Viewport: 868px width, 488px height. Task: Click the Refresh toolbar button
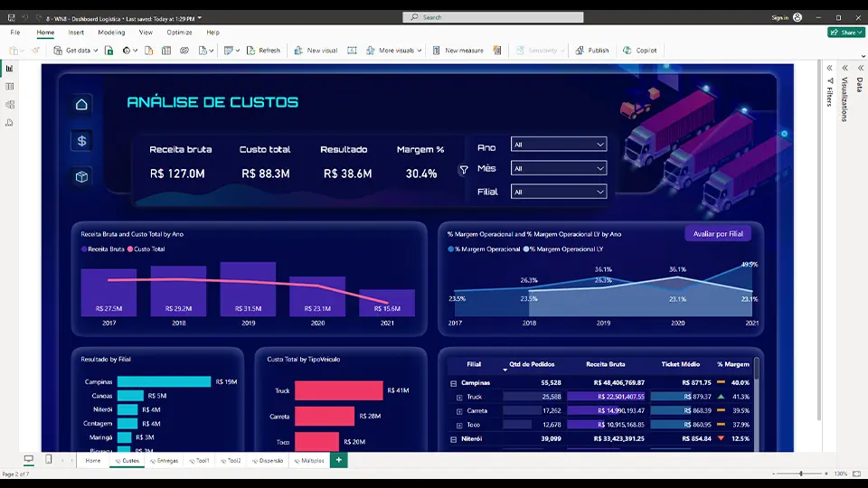tap(263, 51)
